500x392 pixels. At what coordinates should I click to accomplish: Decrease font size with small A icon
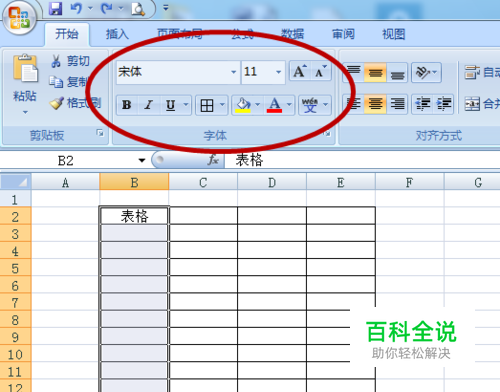pos(321,71)
